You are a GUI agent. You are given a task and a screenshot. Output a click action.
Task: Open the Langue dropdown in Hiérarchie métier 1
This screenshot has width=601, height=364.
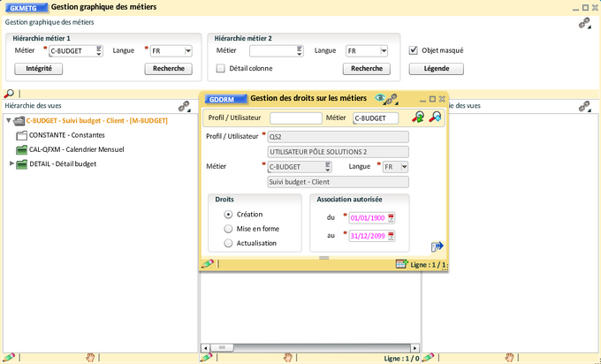[x=188, y=51]
